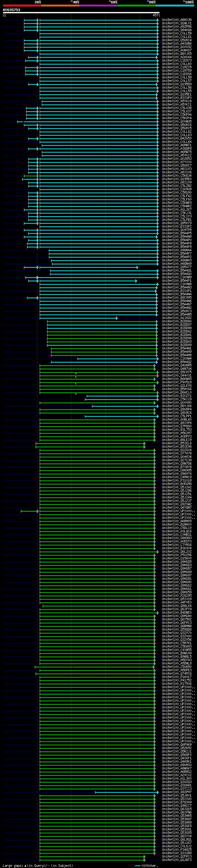The width and height of the screenshot is (197, 868).
Task: Select the UniRef100_Q5UHI6 label
Action: 177,125
